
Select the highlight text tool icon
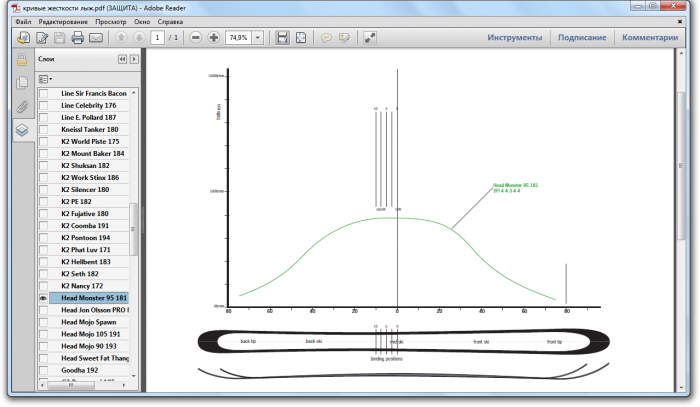(344, 38)
